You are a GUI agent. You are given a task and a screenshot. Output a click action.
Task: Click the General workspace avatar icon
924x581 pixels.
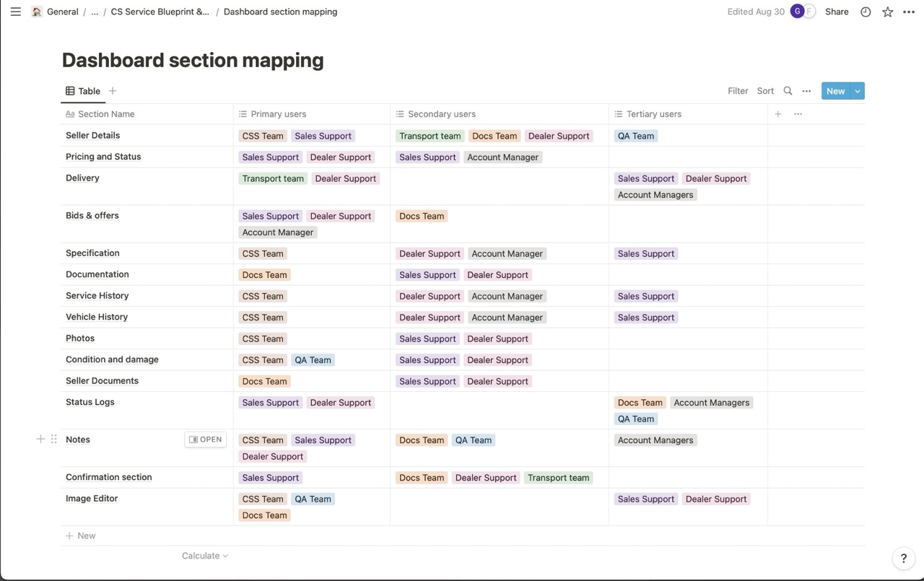[37, 12]
